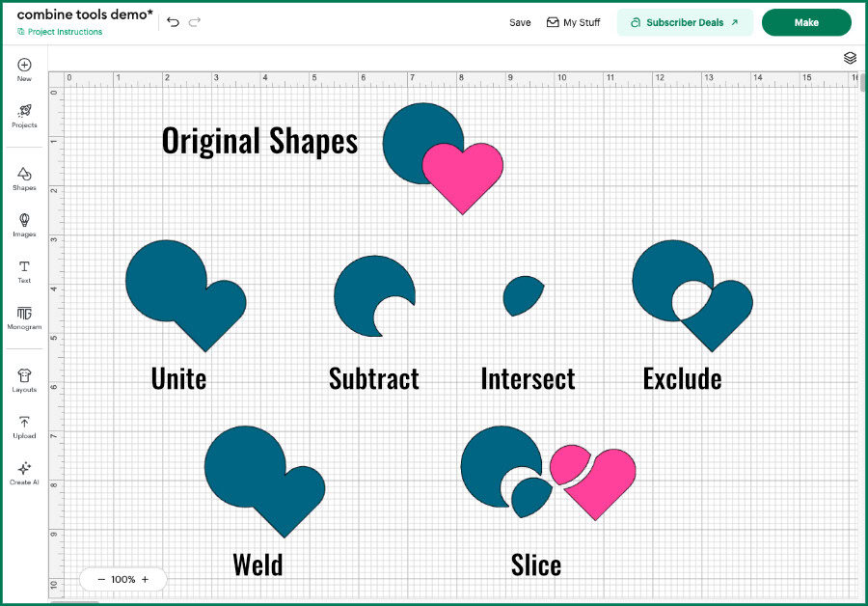
Task: Click the My Stuff envelope icon
Action: point(553,22)
